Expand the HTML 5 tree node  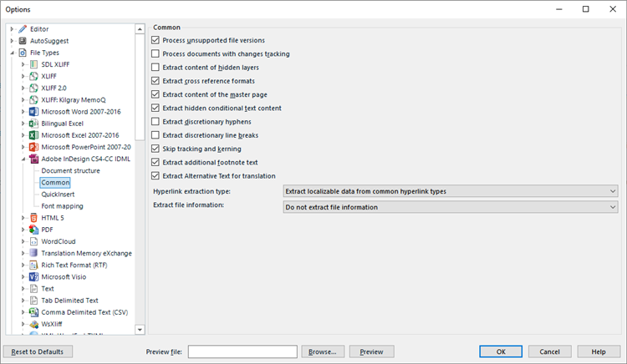click(x=23, y=218)
